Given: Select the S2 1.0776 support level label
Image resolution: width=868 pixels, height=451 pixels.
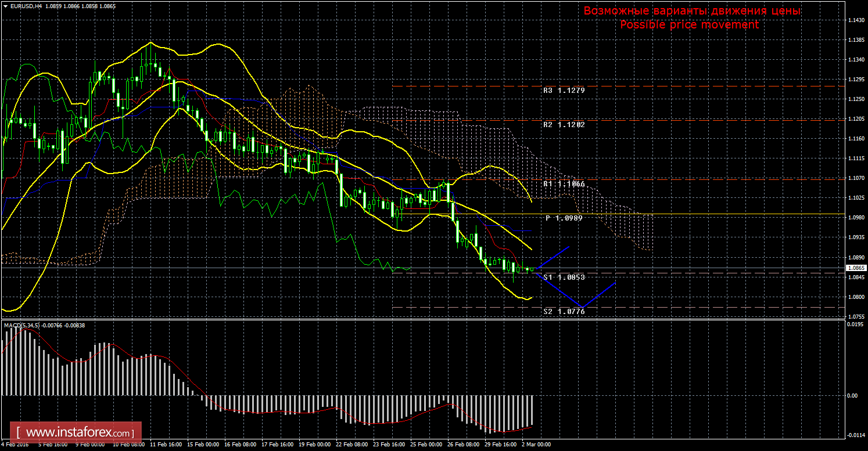Looking at the screenshot, I should [564, 312].
